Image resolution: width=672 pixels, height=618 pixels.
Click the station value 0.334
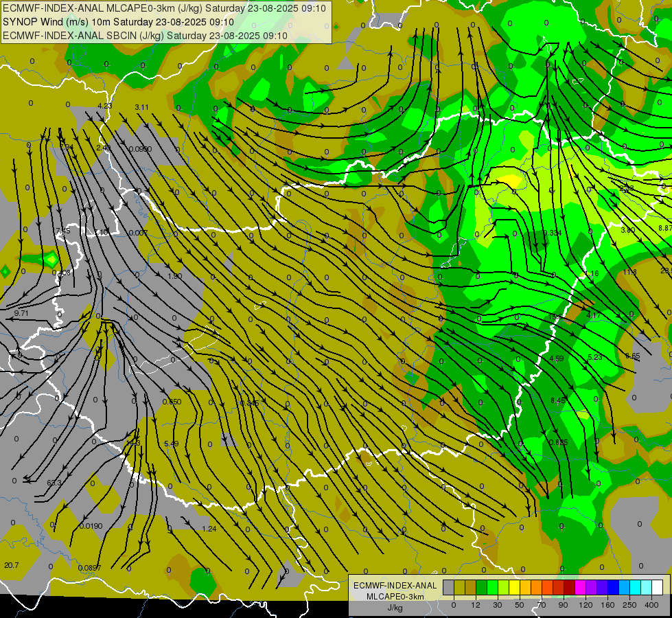pyautogui.click(x=553, y=233)
